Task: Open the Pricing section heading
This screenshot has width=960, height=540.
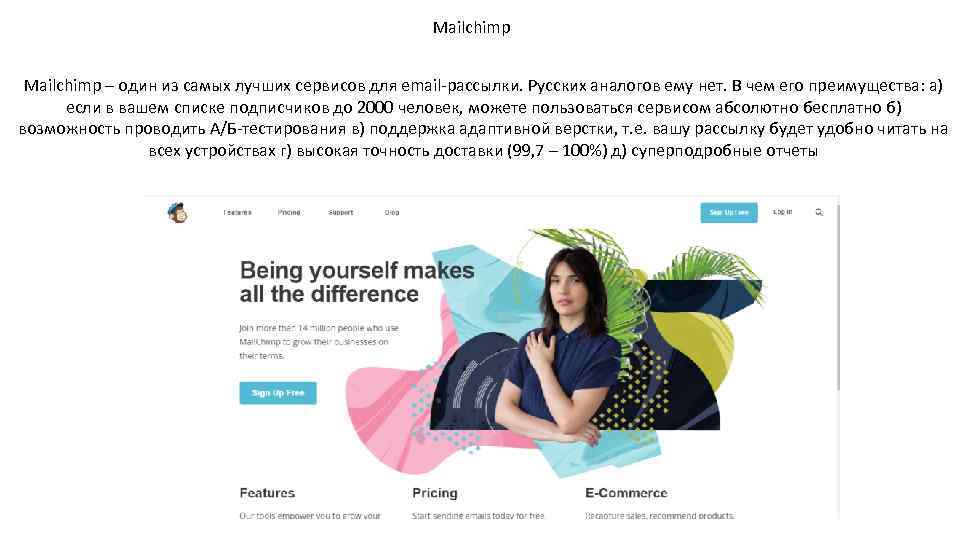Action: pyautogui.click(x=435, y=493)
